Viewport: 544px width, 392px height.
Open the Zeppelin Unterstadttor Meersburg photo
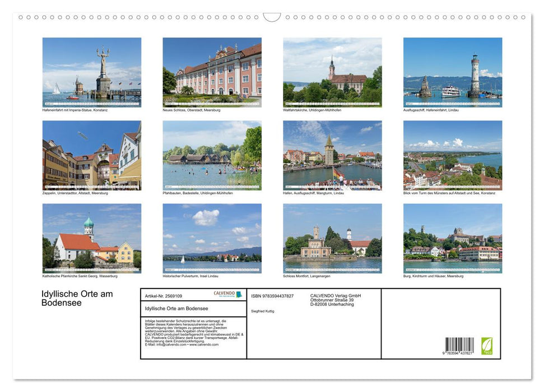coord(91,156)
